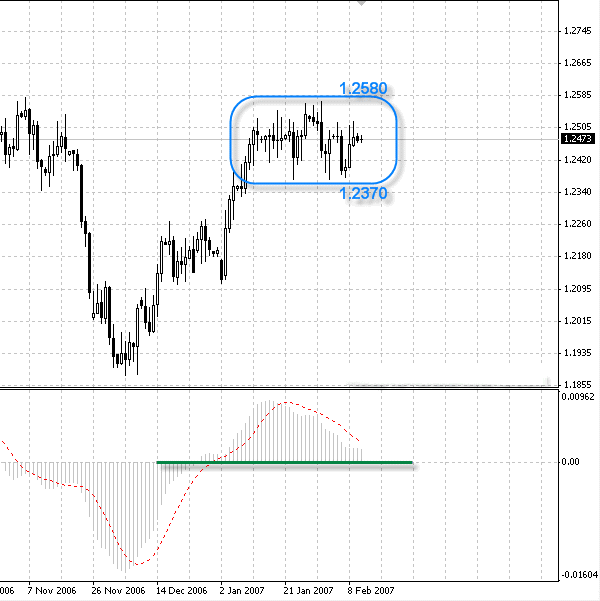600x601 pixels.
Task: Click the -0.01604 indicator scale minimum
Action: tap(579, 575)
